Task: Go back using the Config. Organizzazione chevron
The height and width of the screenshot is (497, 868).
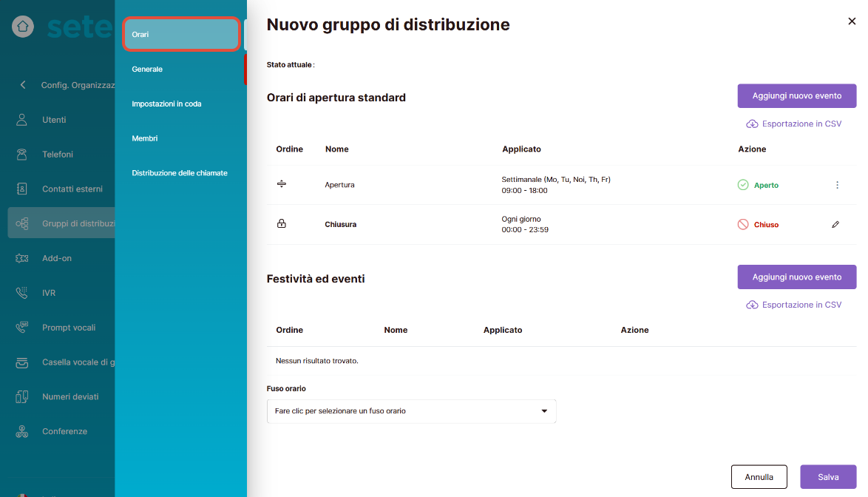Action: (23, 84)
